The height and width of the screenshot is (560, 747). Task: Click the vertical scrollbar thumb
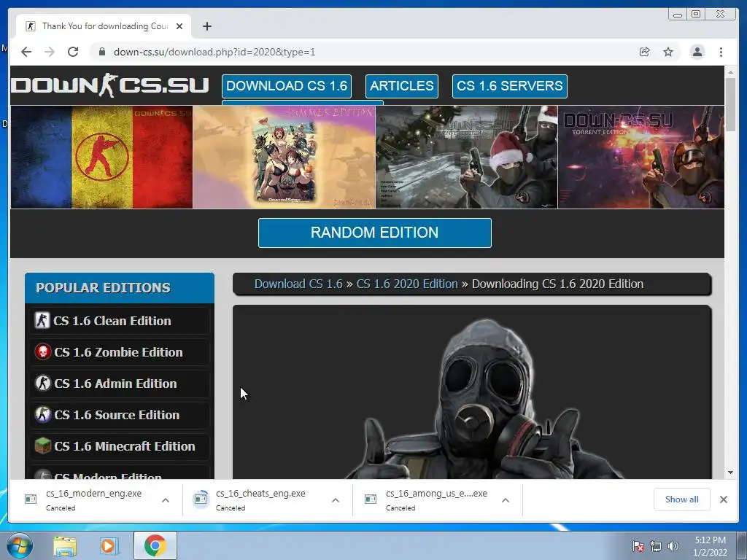[730, 105]
